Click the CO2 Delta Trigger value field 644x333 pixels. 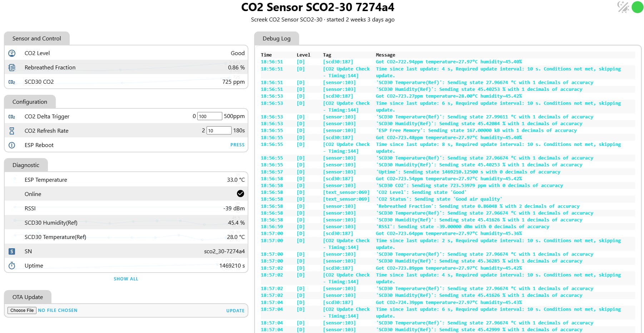[x=209, y=116]
